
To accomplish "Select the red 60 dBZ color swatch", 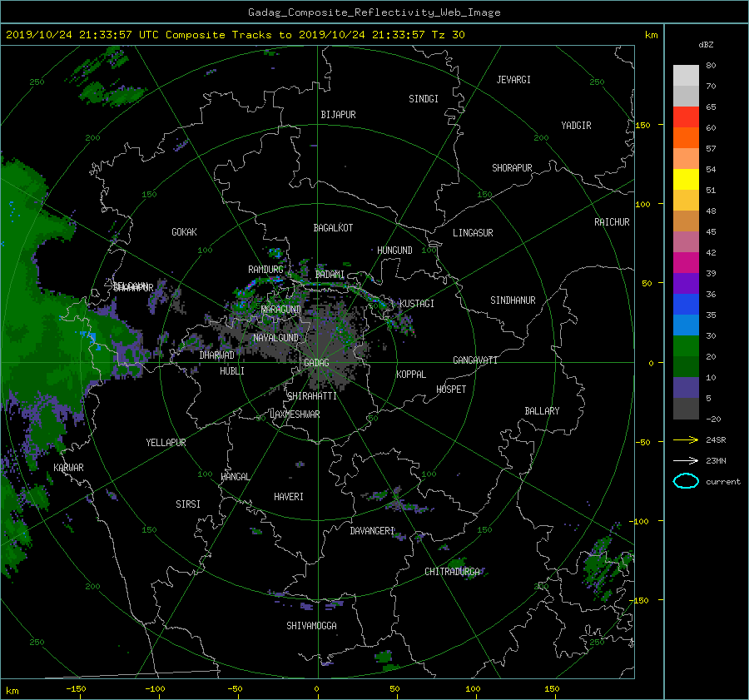I will [x=686, y=117].
